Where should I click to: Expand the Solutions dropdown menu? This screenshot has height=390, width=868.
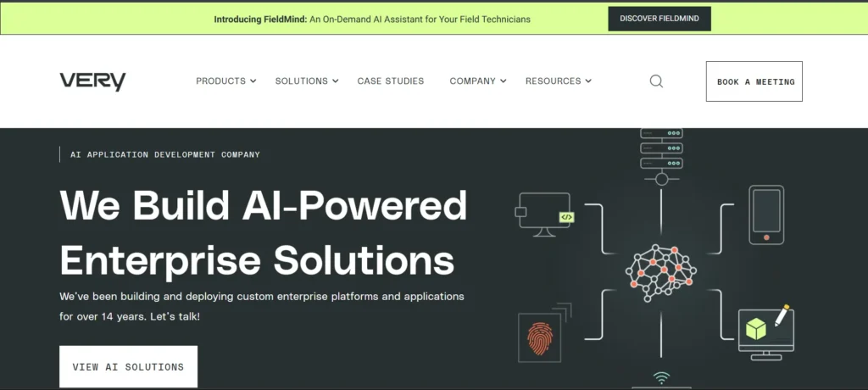point(306,81)
